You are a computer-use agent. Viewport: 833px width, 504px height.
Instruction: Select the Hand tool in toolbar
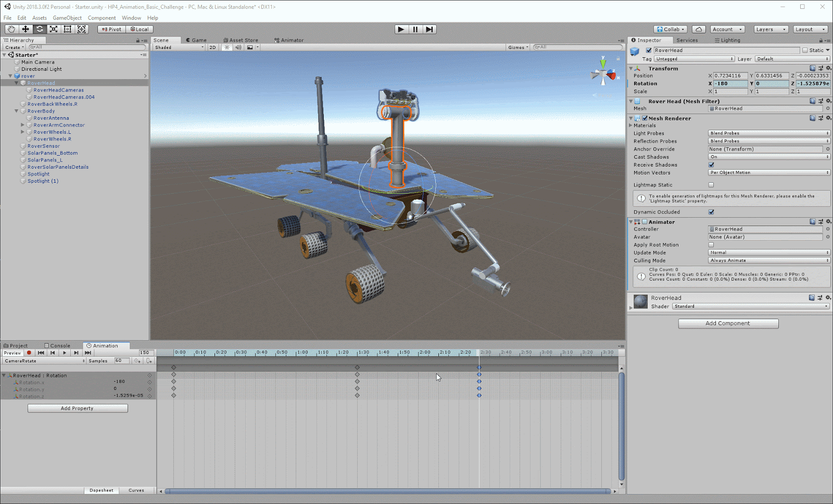click(11, 29)
